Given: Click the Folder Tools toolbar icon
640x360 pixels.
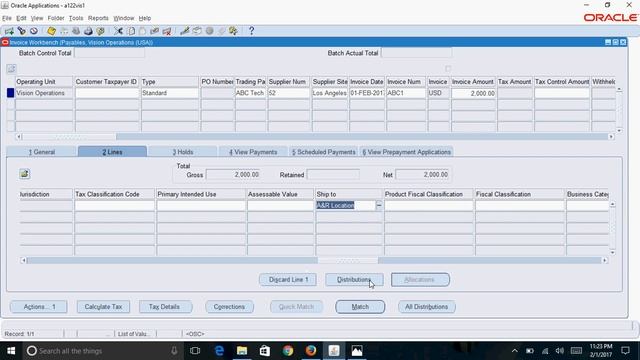Looking at the screenshot, I should click(x=233, y=31).
